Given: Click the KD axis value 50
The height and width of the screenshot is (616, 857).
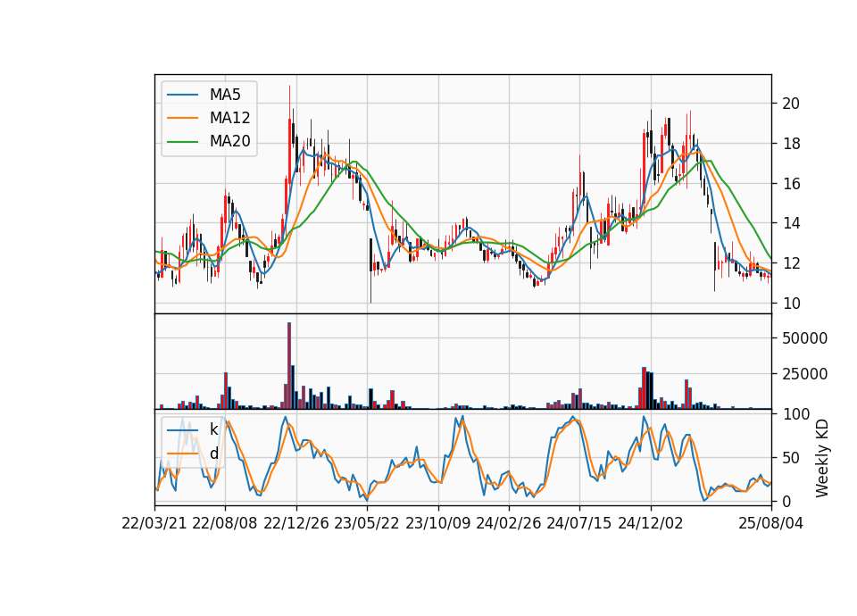Looking at the screenshot, I should pyautogui.click(x=791, y=457).
